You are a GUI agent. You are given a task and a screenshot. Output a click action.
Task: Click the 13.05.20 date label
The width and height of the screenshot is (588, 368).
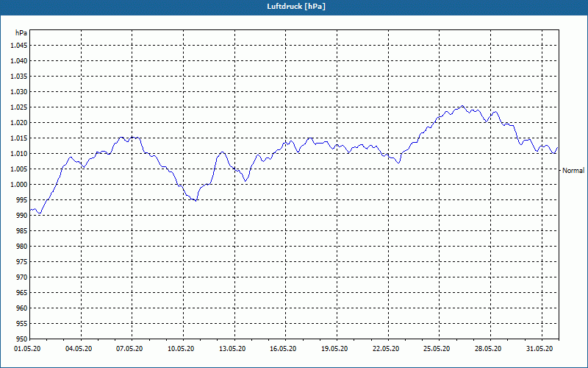pos(232,349)
